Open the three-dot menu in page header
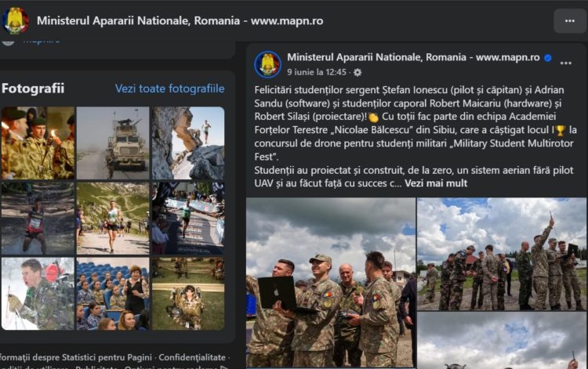 [570, 21]
